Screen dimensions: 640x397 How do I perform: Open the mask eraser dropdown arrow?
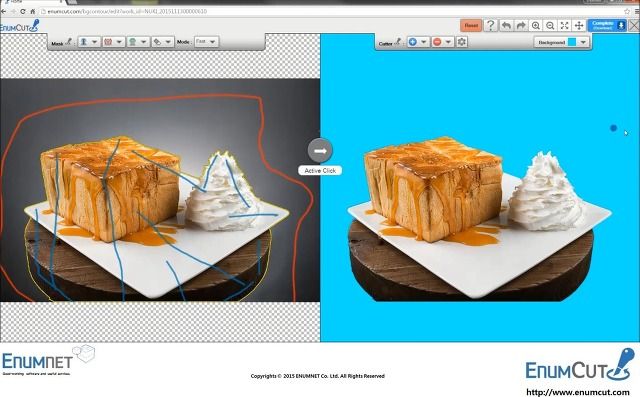click(168, 42)
